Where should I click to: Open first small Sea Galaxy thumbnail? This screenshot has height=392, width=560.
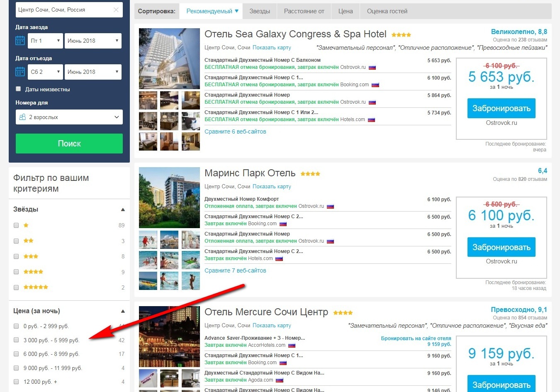[148, 100]
